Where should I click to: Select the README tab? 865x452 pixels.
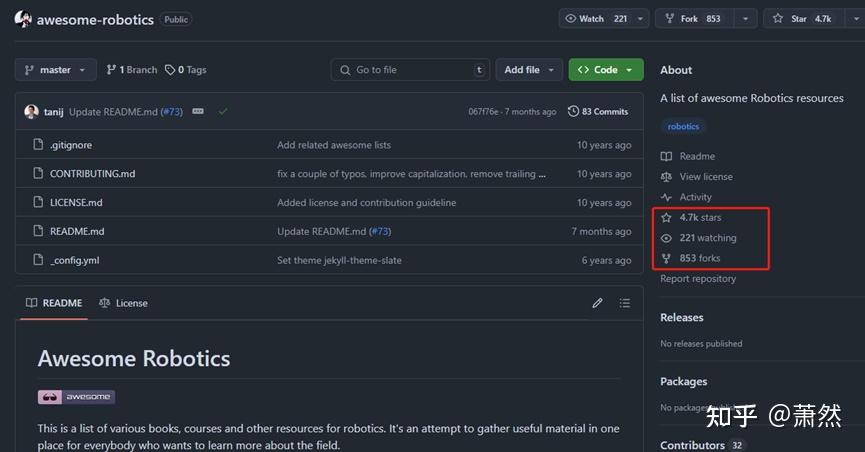pyautogui.click(x=54, y=303)
